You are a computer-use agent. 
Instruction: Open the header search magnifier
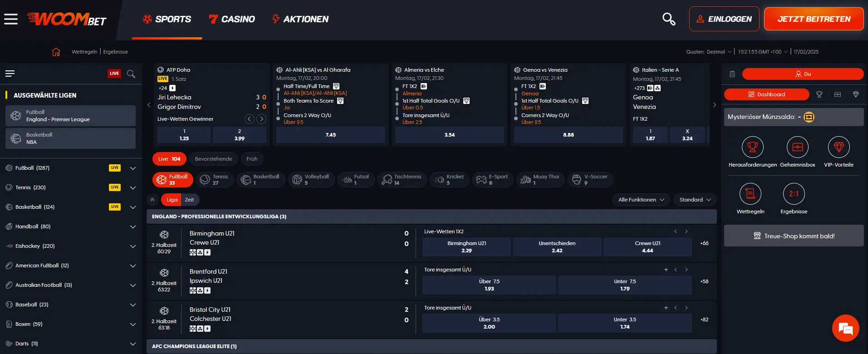(x=669, y=19)
